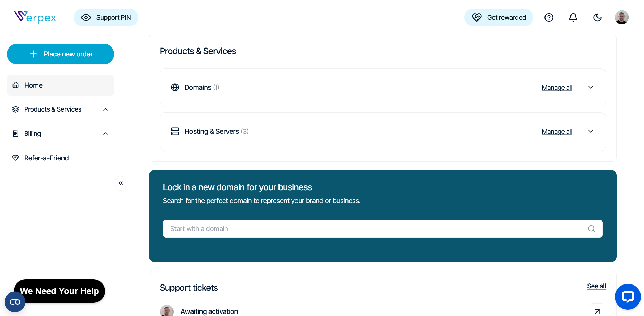Click the plus icon on Place new order
This screenshot has width=644, height=316.
[33, 54]
